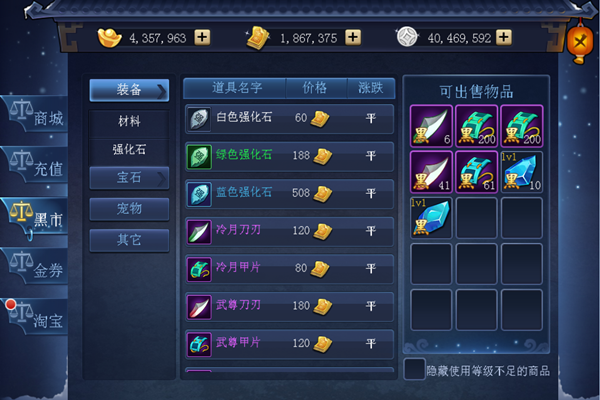Image resolution: width=600 pixels, height=400 pixels.
Task: Toggle 隐藏使用等级不足的商品 checkbox
Action: [x=414, y=369]
